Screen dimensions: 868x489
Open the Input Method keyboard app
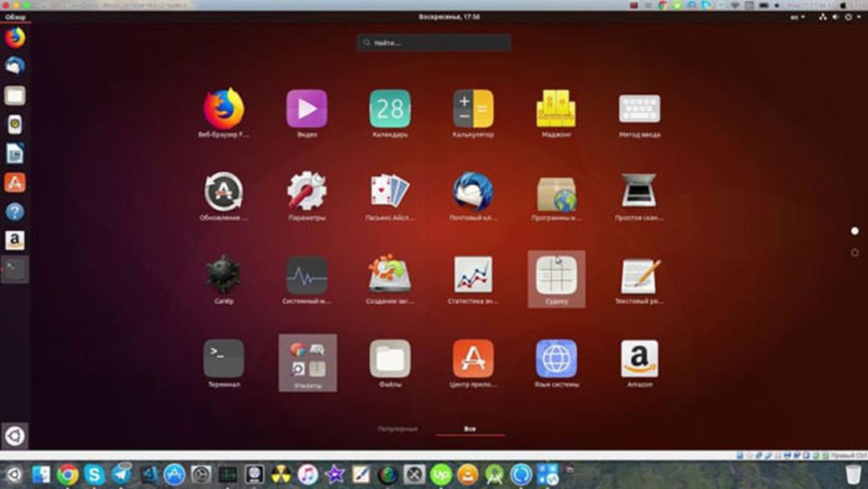tap(640, 109)
